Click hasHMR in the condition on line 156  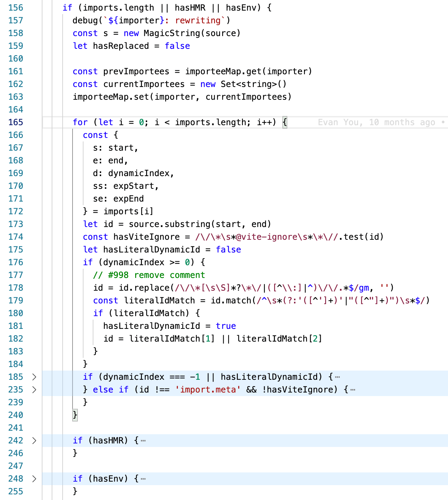pos(190,8)
